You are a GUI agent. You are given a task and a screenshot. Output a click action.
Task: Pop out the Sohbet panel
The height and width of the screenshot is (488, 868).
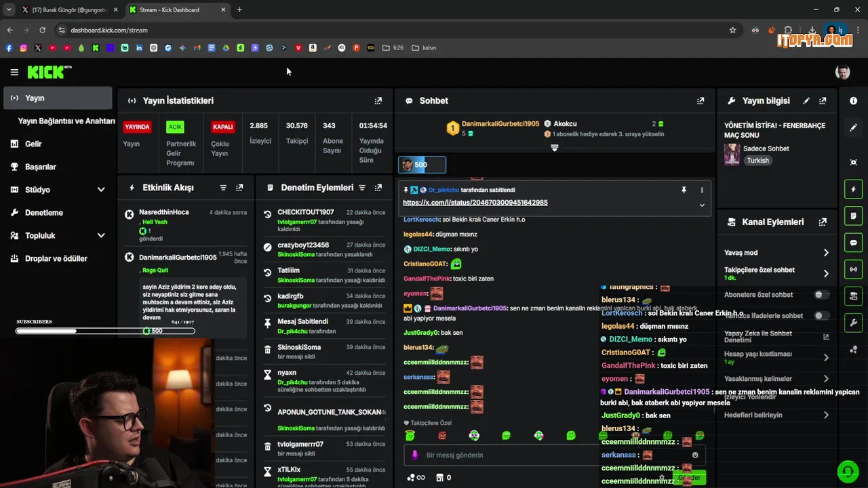pyautogui.click(x=701, y=101)
